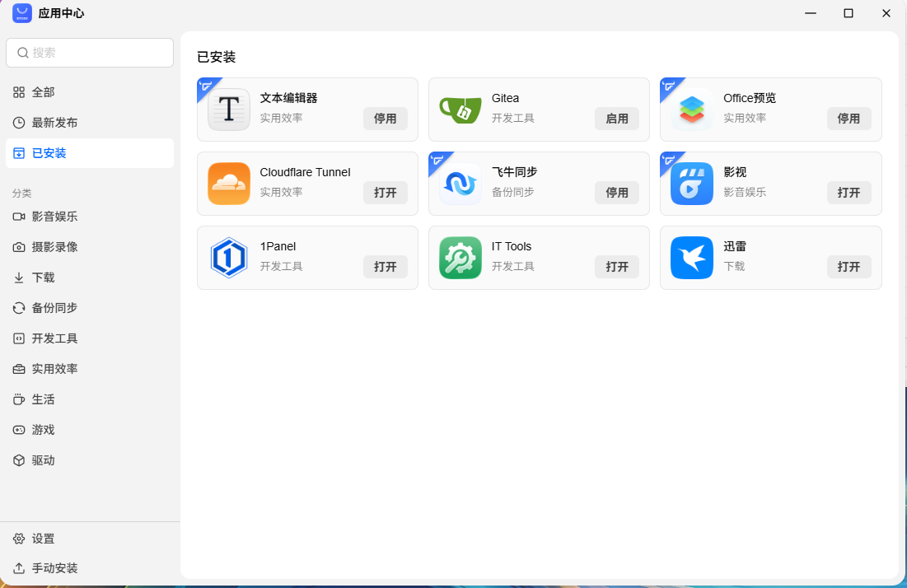Open IT Tools with 打开 button
This screenshot has width=907, height=588.
(x=617, y=267)
